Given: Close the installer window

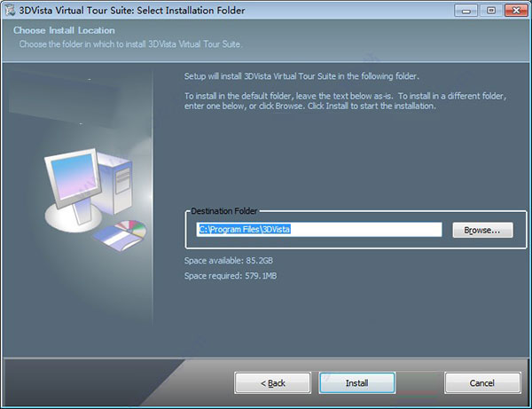Looking at the screenshot, I should click(516, 11).
